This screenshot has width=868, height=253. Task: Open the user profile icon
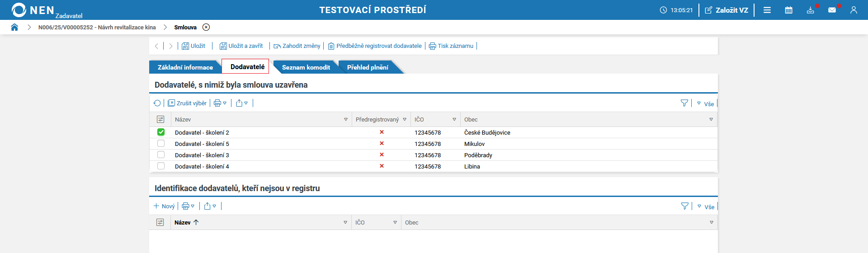[854, 10]
